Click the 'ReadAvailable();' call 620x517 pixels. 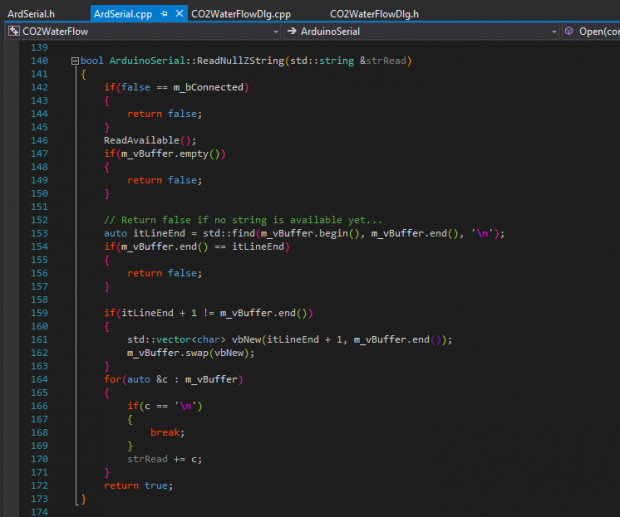(150, 140)
